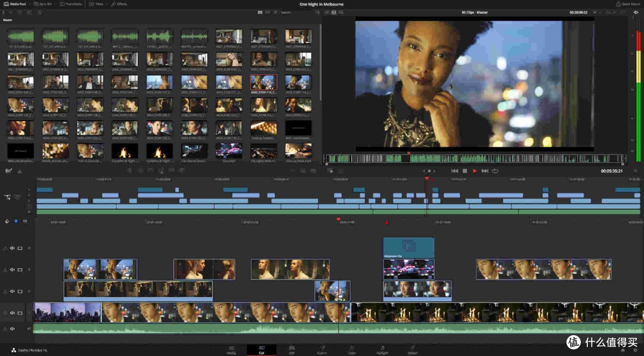Select the red-outlined clip thumbnail in media pool
Viewport: 644px width, 356px height.
click(264, 82)
